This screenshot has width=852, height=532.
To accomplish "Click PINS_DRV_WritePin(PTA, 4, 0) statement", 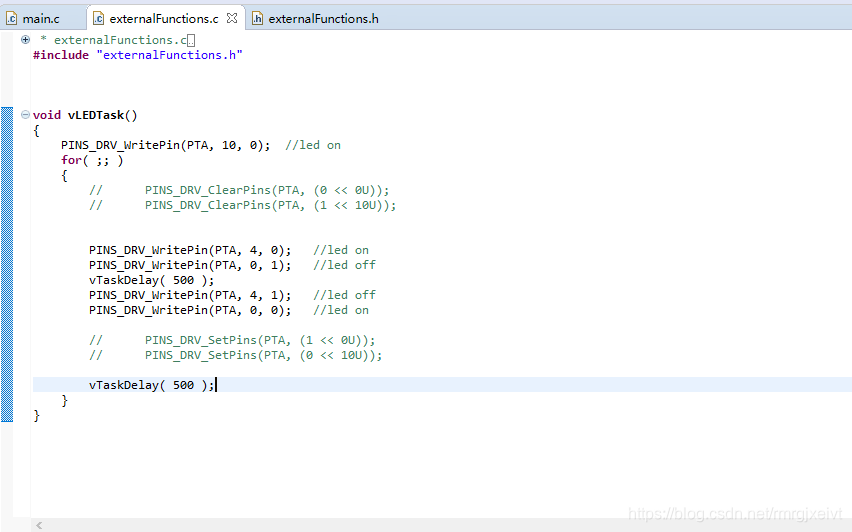I will coord(190,250).
